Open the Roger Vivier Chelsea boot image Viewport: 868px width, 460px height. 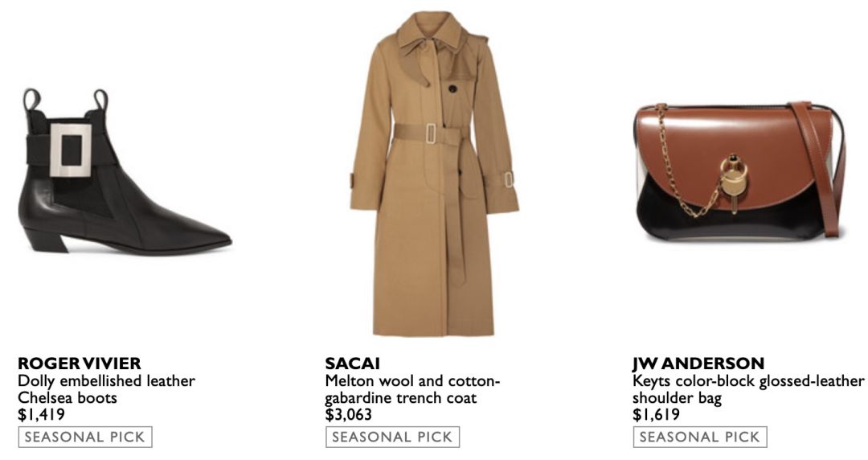pos(125,172)
